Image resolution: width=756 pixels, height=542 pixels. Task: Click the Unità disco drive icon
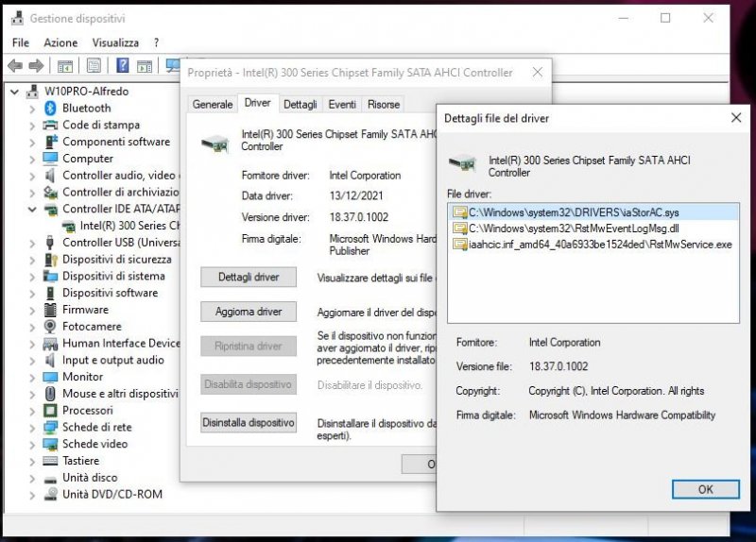tap(50, 478)
